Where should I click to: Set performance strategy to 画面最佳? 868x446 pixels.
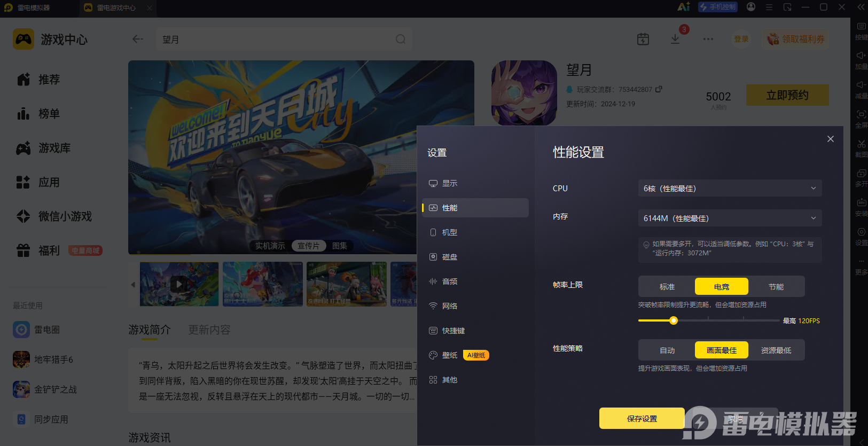pyautogui.click(x=722, y=350)
